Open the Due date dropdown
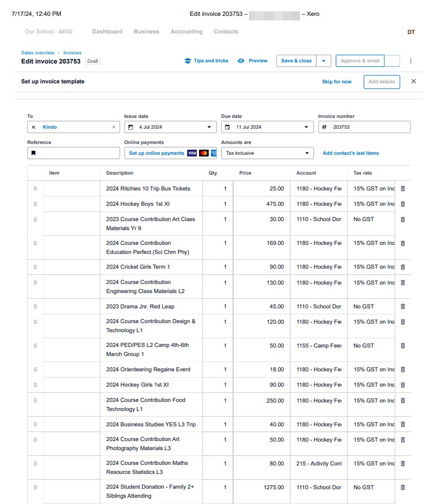Image resolution: width=431 pixels, height=504 pixels. [x=306, y=128]
